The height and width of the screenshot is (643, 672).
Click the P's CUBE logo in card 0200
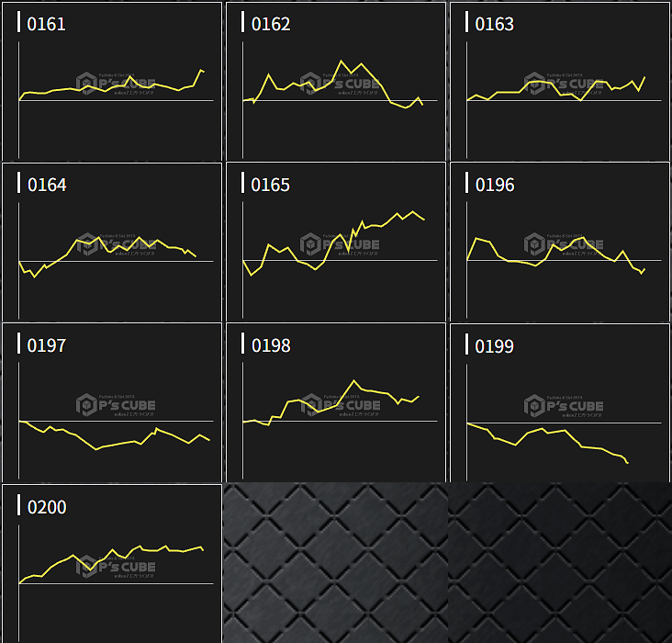tap(116, 566)
